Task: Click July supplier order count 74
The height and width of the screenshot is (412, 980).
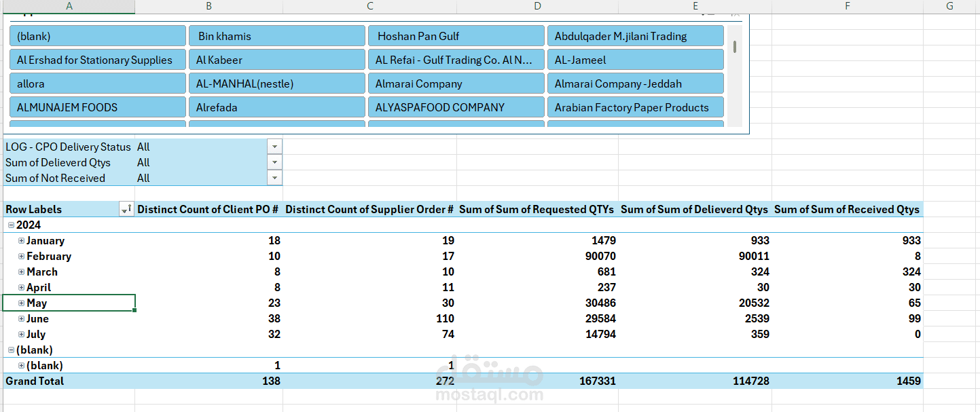Action: 448,335
